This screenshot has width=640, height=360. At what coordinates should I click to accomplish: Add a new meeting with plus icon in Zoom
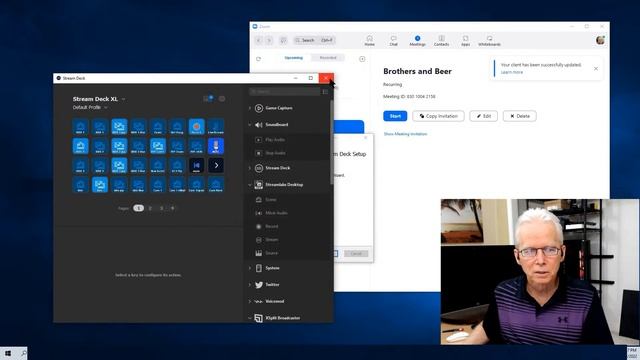pyautogui.click(x=362, y=59)
